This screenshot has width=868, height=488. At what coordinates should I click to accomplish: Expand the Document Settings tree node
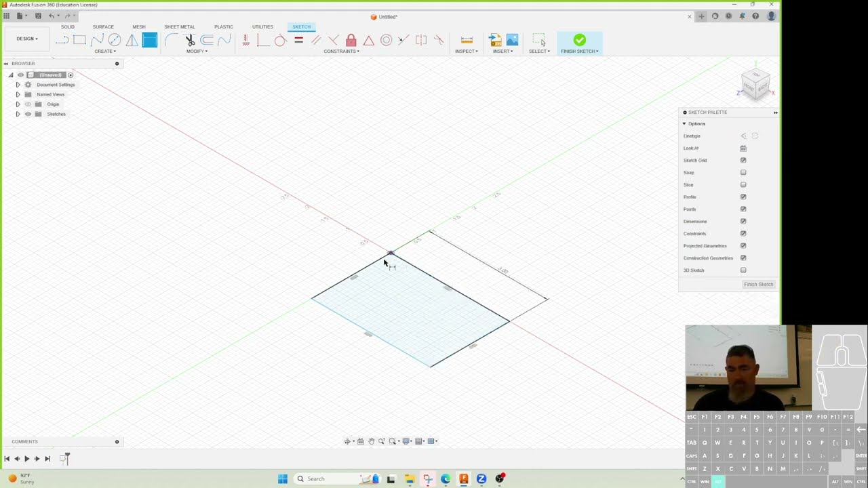[18, 85]
